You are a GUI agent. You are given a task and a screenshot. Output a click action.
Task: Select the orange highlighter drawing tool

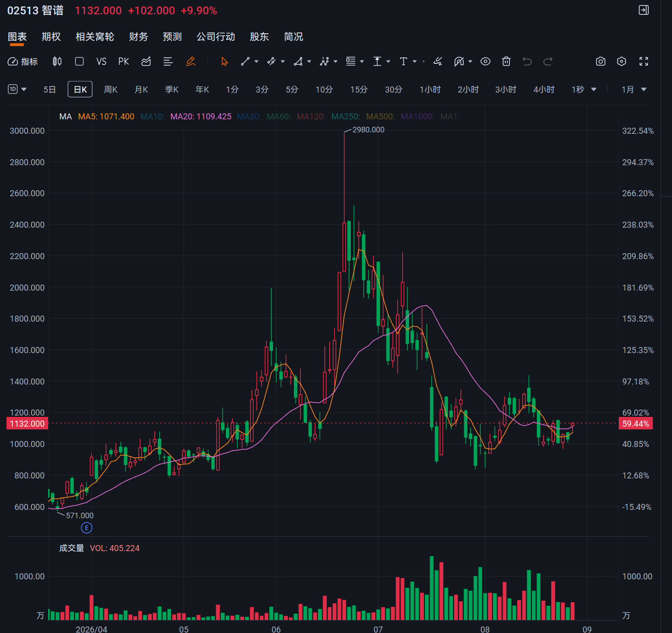click(191, 62)
